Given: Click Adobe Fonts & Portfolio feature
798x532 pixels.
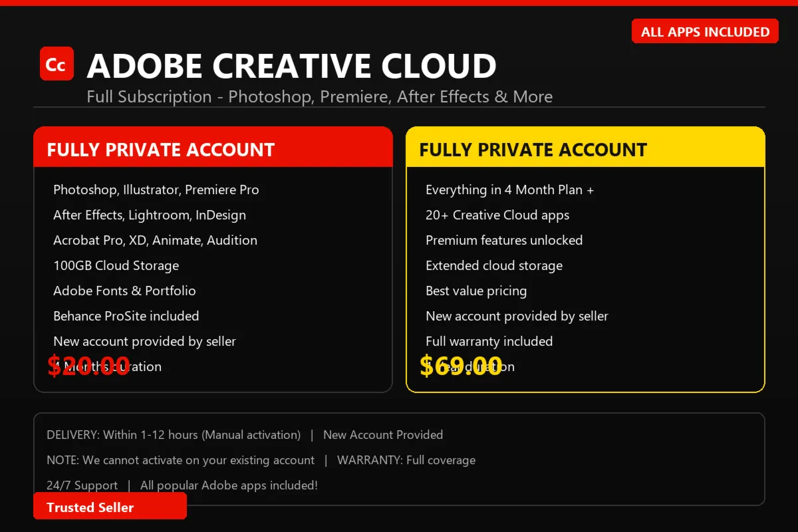Looking at the screenshot, I should tap(124, 291).
